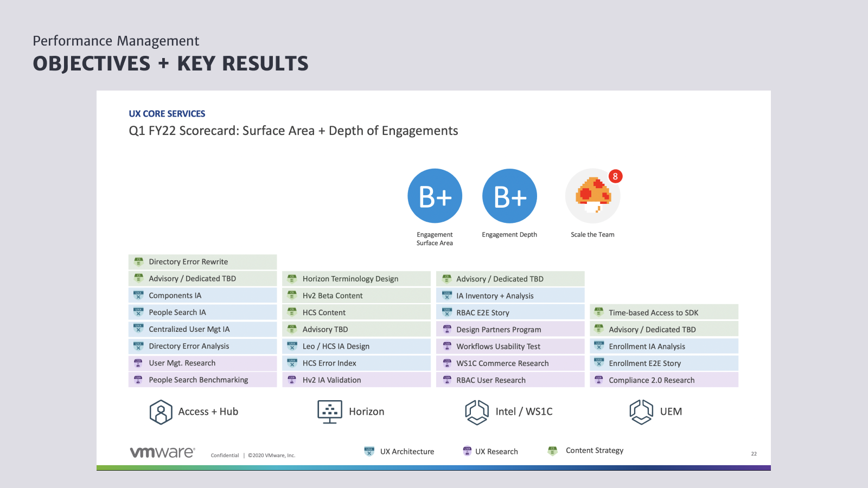
Task: Click the UEM cube icon
Action: [x=641, y=412]
